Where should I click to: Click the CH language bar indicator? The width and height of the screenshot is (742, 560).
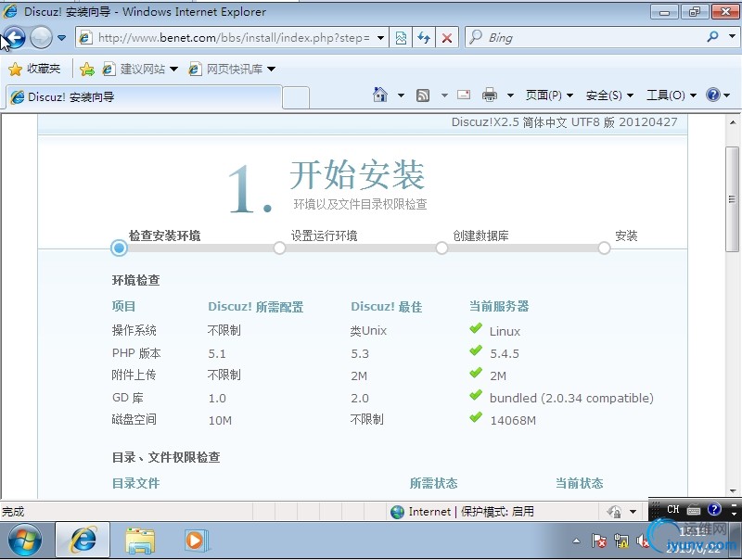coord(673,509)
